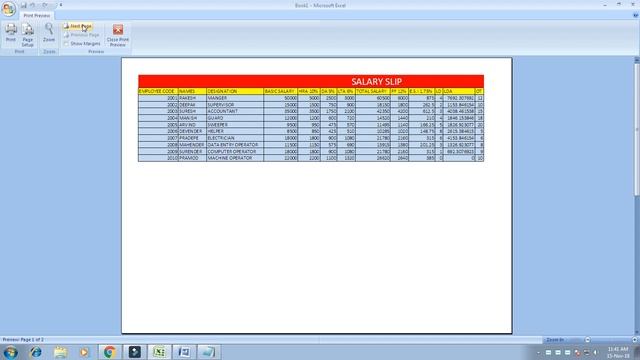640x360 pixels.
Task: Click Undo in Quick Access Toolbar
Action: (33, 5)
